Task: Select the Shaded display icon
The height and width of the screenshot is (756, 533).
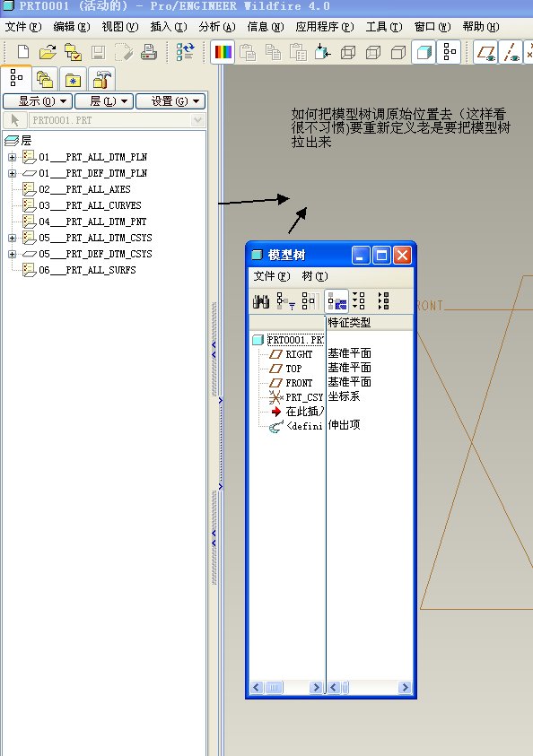Action: (424, 52)
